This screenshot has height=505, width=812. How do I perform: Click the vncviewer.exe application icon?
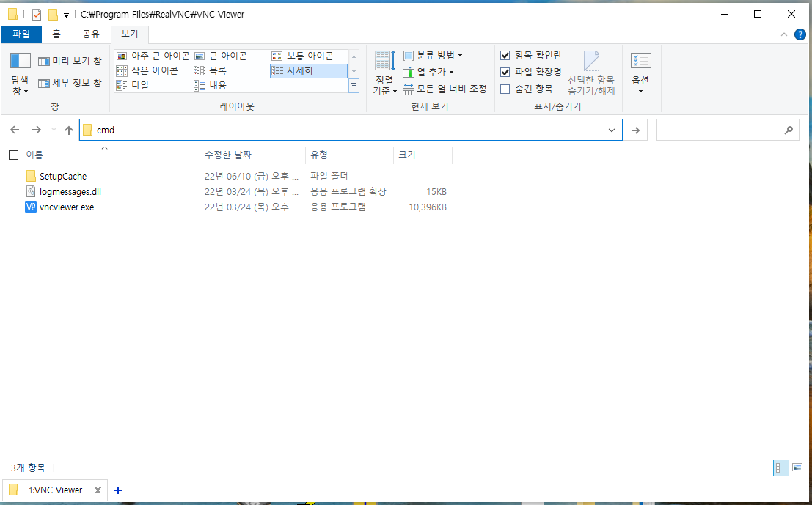click(x=31, y=207)
